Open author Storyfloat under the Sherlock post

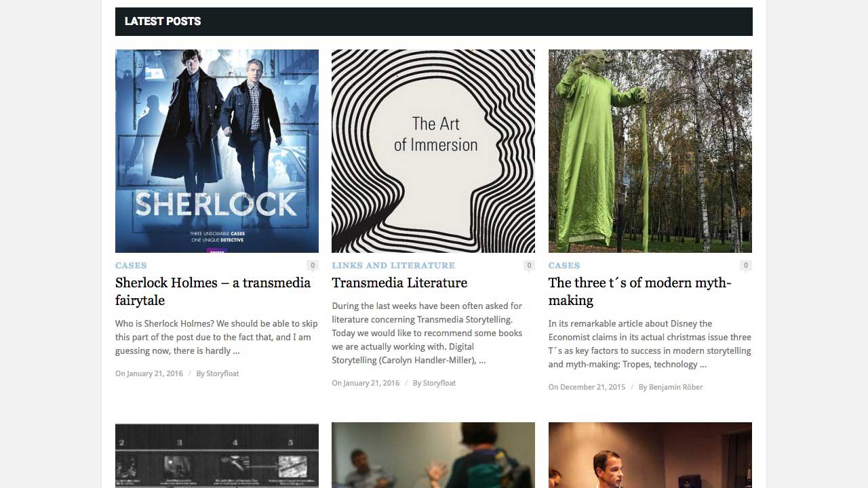222,373
